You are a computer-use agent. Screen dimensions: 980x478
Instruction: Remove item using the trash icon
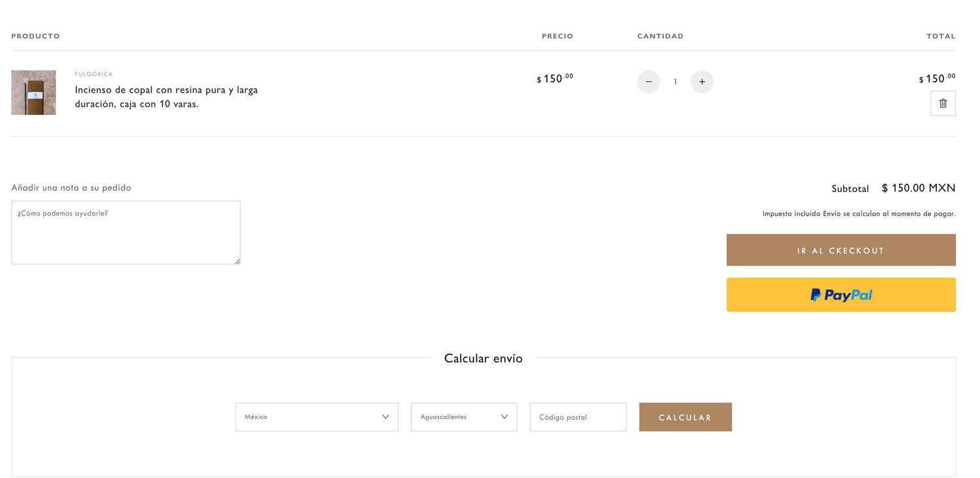[x=943, y=103]
